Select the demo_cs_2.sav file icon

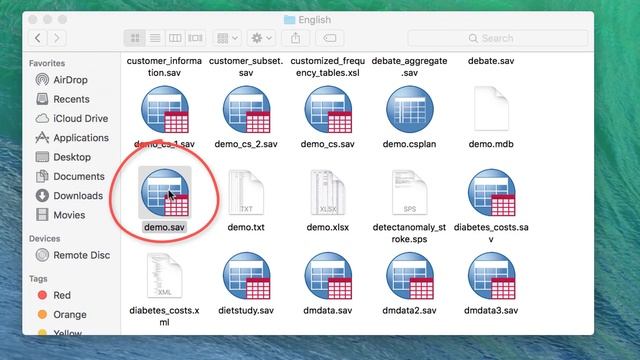point(247,109)
